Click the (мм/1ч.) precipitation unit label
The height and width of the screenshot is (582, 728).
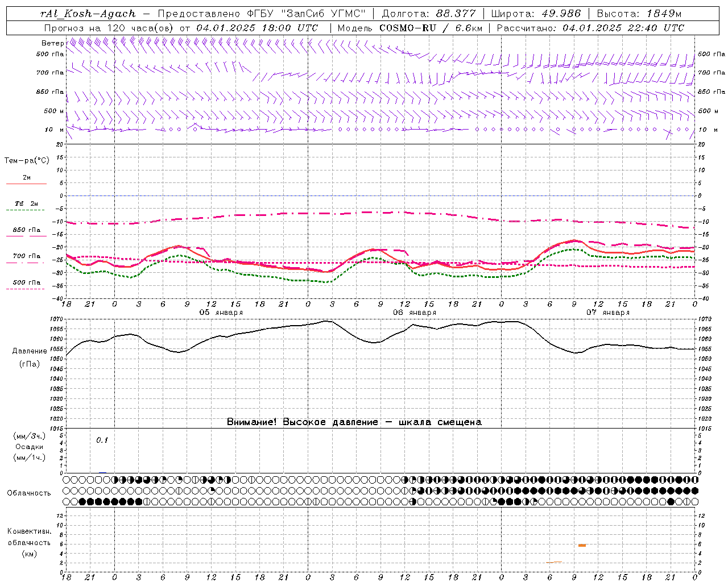point(30,458)
